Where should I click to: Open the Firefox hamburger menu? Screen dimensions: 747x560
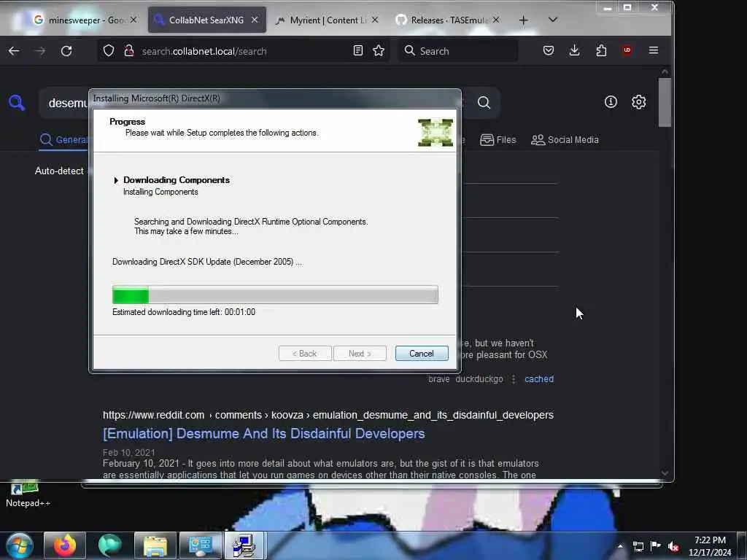point(654,50)
